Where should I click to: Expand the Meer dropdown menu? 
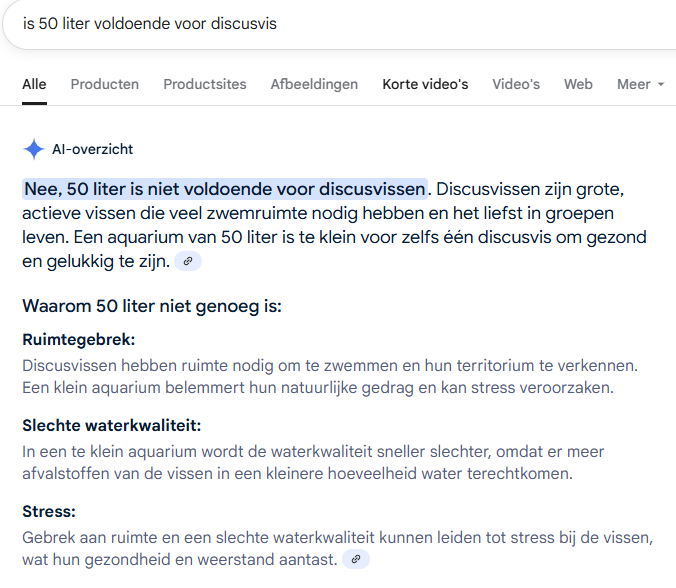point(641,84)
